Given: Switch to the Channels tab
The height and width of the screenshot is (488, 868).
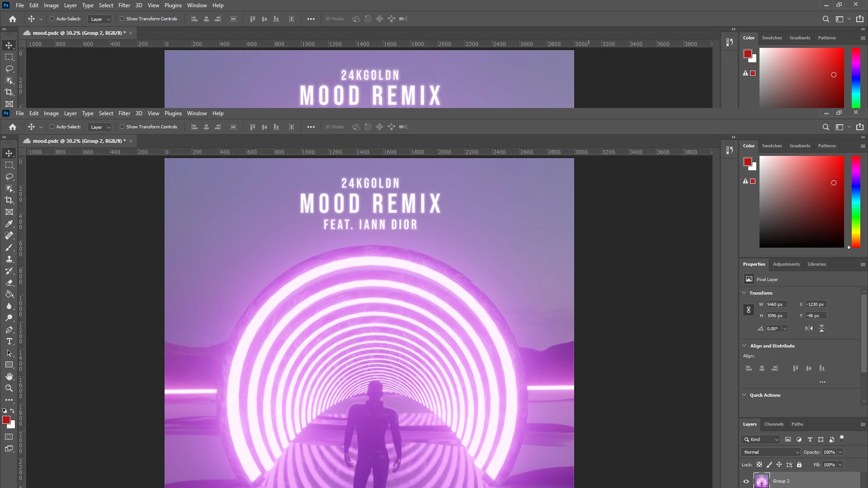Looking at the screenshot, I should pyautogui.click(x=774, y=424).
